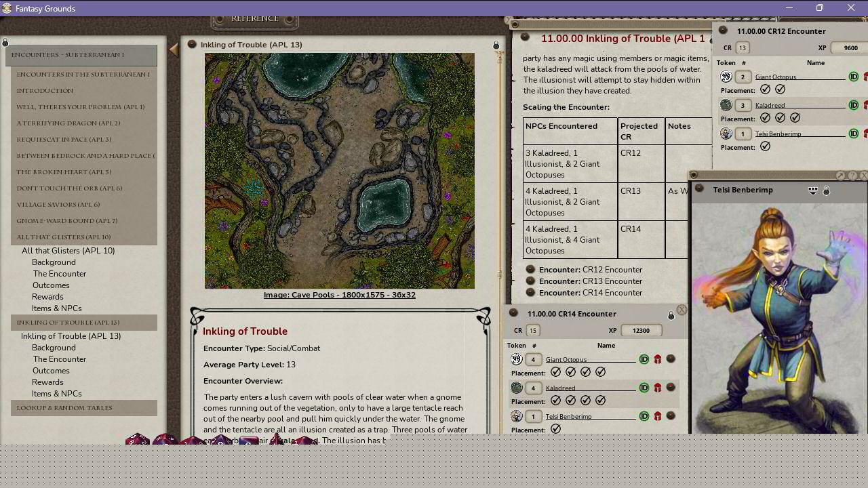Image resolution: width=868 pixels, height=488 pixels.
Task: Expand the REQUIESCAT IN PACE (APL 3) section
Action: point(84,139)
